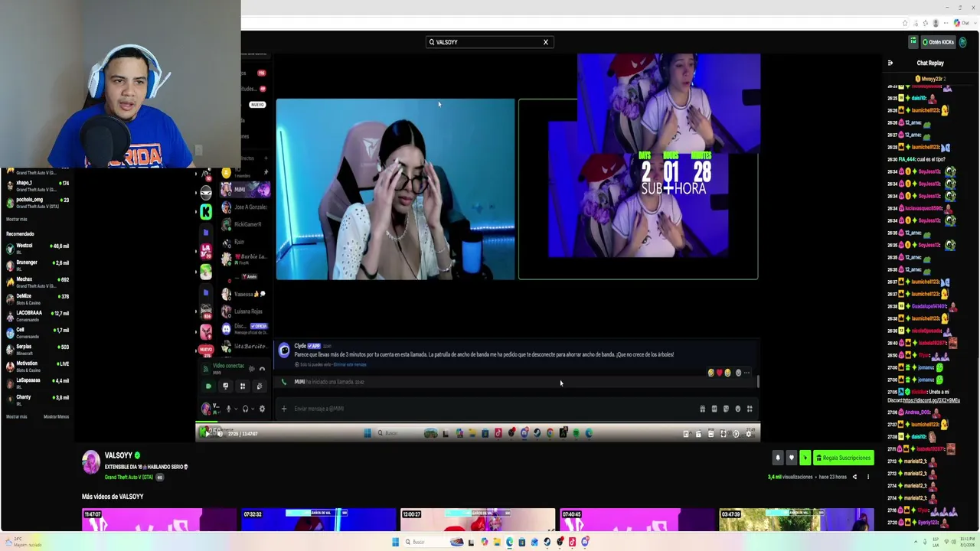Open more options three-dot menu
980x551 pixels.
coord(867,477)
